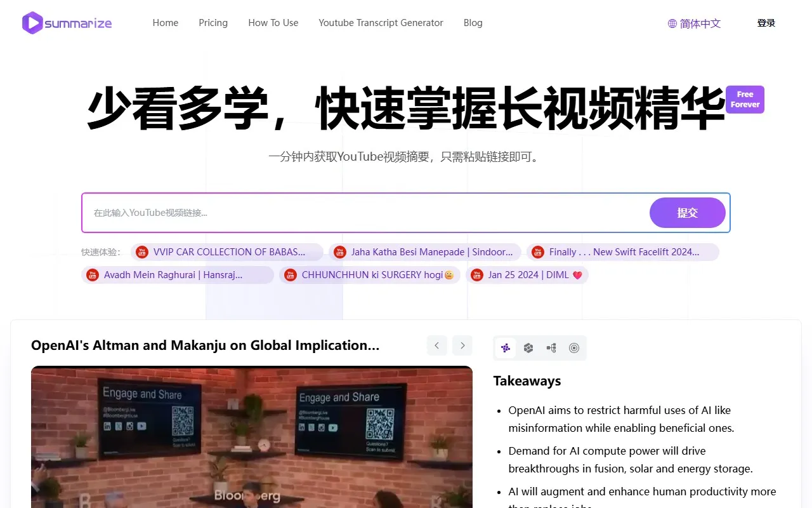Click the Bloomberg video thumbnail
Viewport: 812px width, 508px height.
(251, 437)
